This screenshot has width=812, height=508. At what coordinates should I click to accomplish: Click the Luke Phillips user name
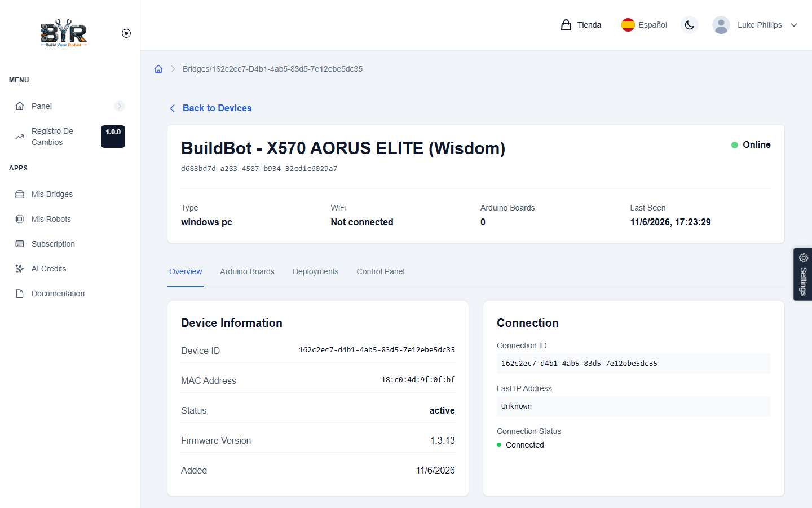click(x=760, y=25)
